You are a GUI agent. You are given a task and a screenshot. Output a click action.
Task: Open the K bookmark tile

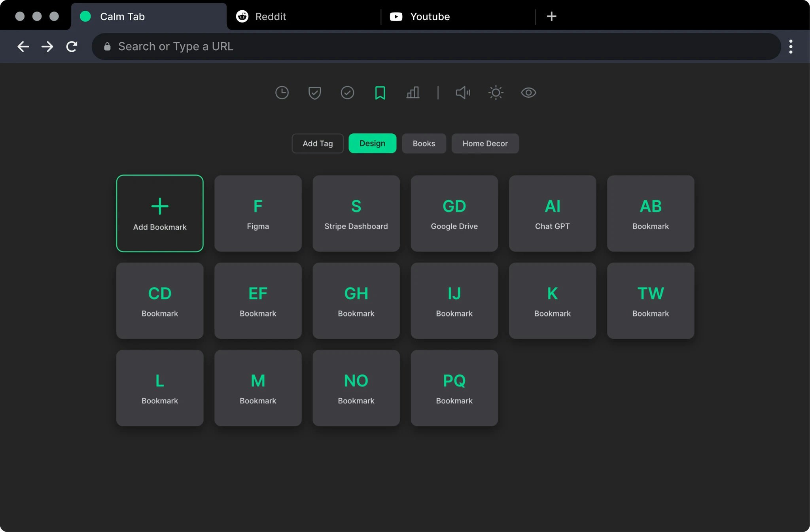pyautogui.click(x=552, y=301)
